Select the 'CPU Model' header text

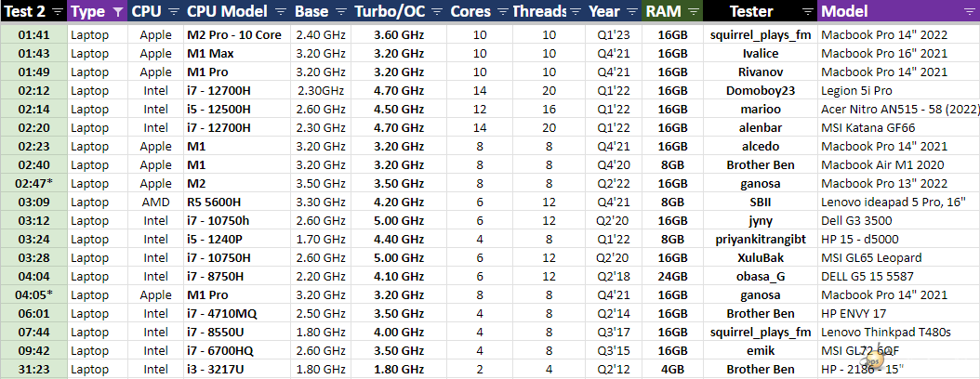coord(228,11)
